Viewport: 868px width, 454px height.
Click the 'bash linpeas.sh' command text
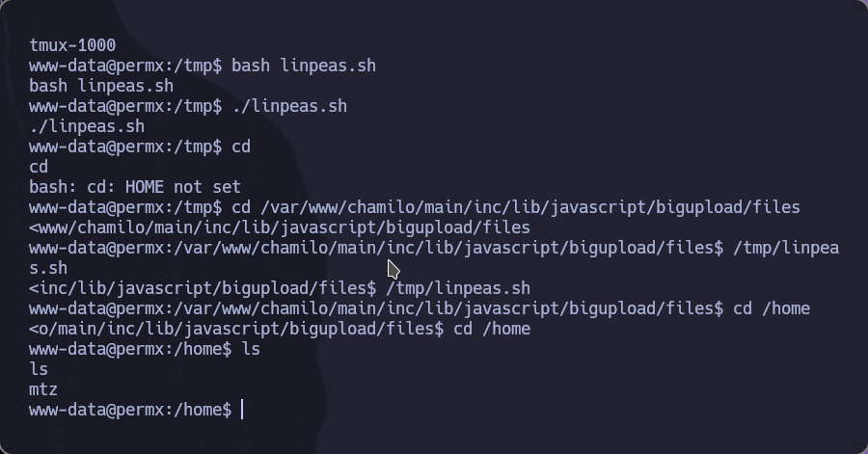coord(304,66)
